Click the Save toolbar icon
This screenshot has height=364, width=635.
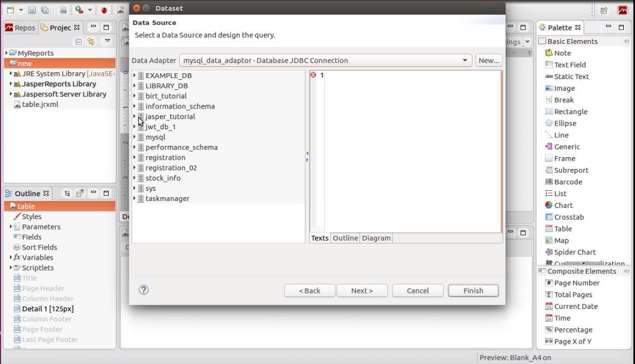point(32,10)
